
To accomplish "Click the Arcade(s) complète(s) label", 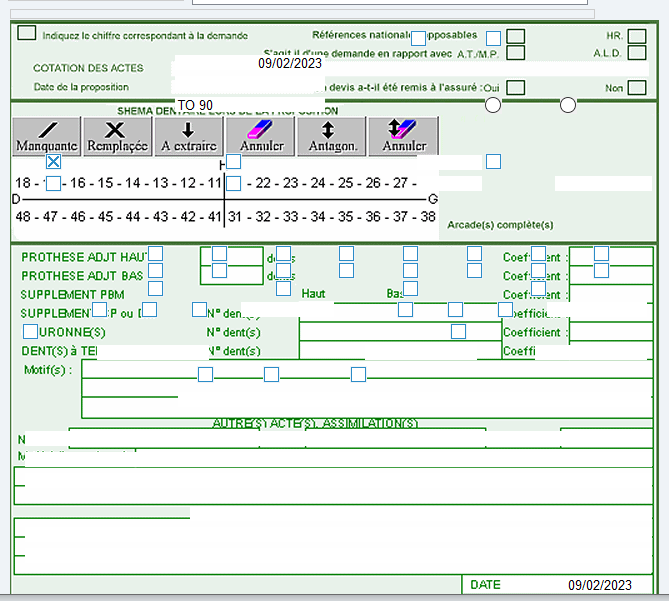I will pos(500,225).
